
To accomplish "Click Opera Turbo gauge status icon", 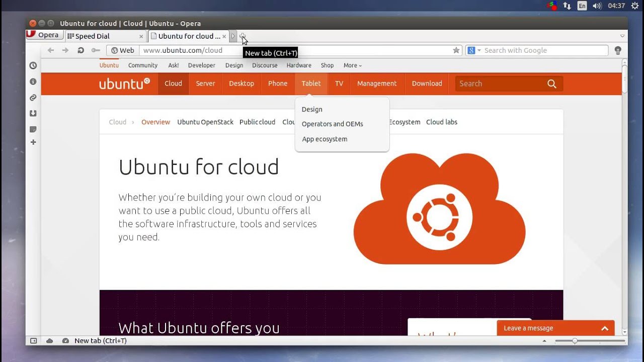I will click(65, 340).
